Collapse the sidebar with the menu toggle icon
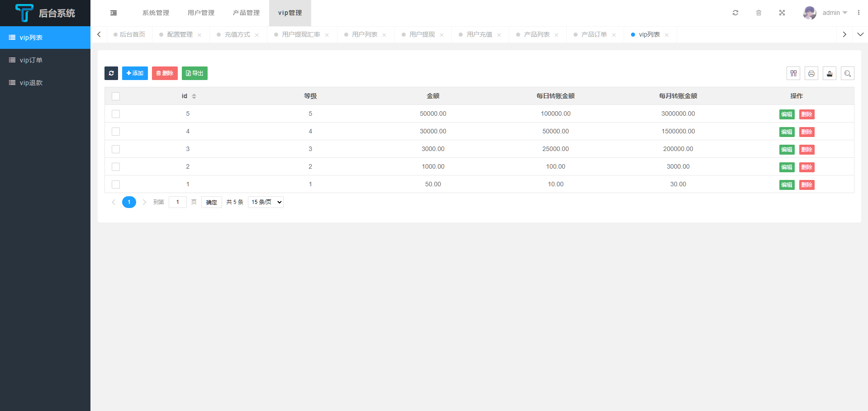Screen dimensions: 868x411 [x=114, y=13]
